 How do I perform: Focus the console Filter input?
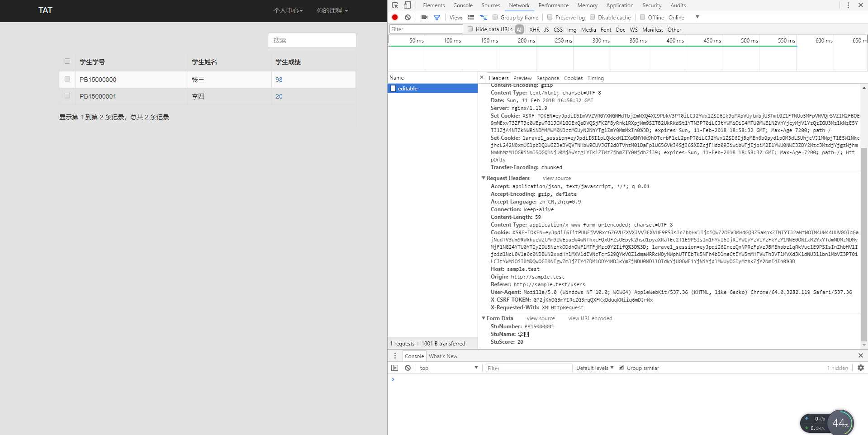[x=529, y=368]
